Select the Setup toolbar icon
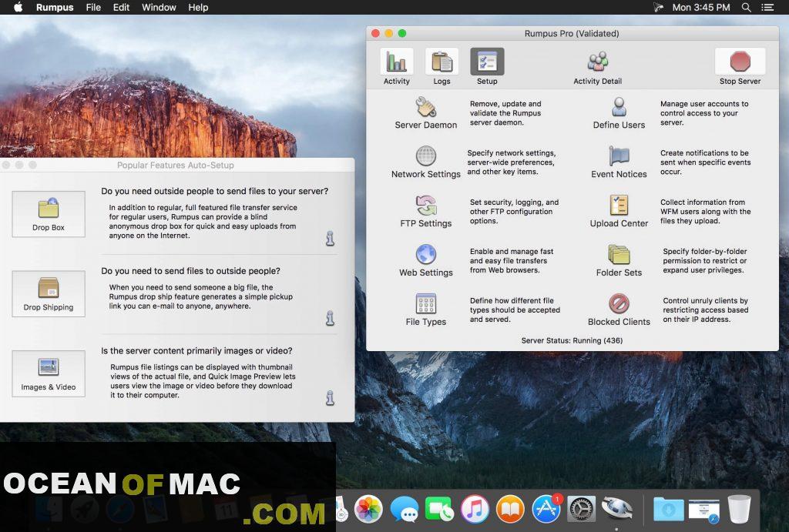This screenshot has height=532, width=789. coord(487,66)
